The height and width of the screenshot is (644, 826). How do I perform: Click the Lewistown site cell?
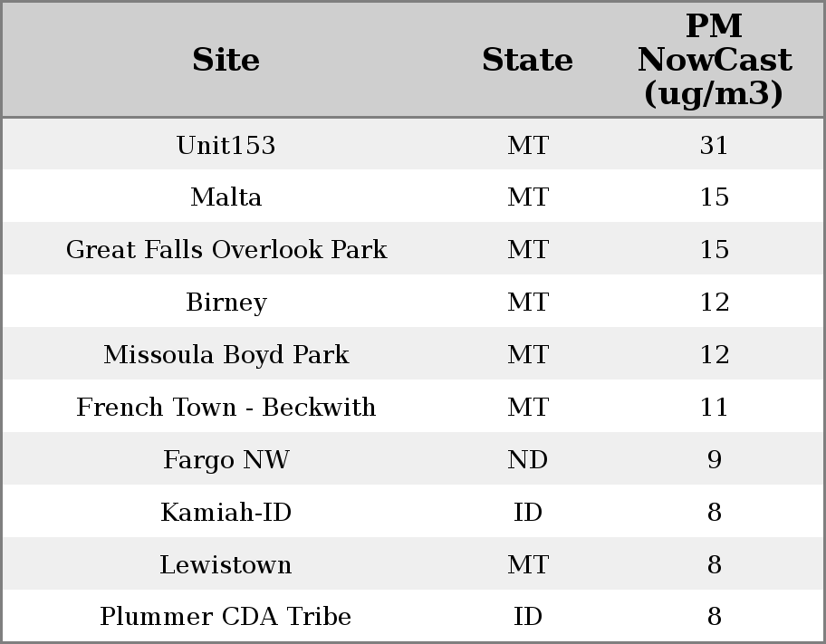[x=226, y=565]
